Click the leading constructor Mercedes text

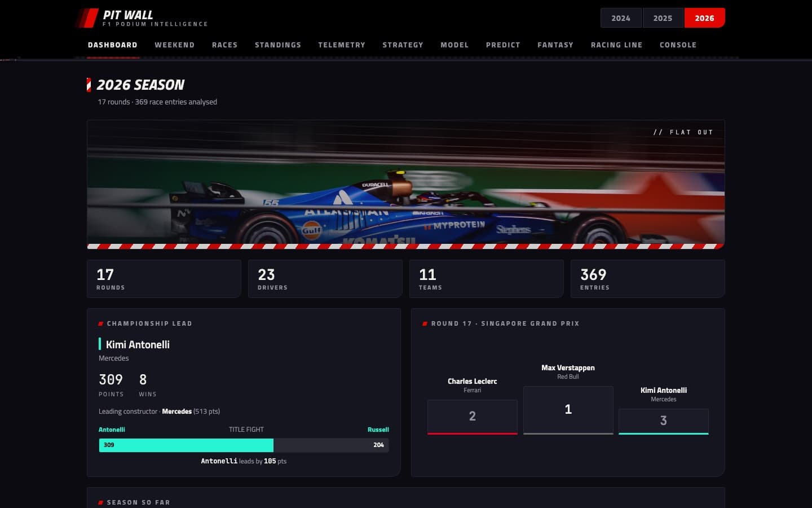click(176, 411)
